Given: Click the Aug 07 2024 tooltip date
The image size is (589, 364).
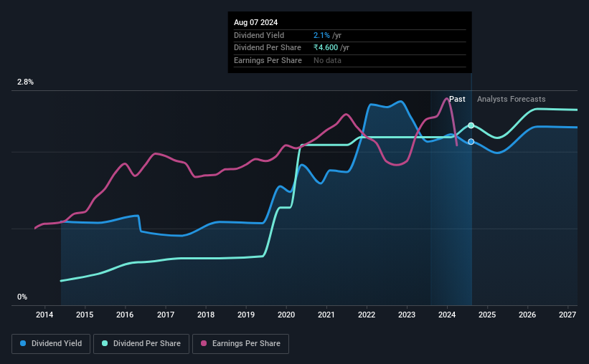Looking at the screenshot, I should [x=256, y=22].
